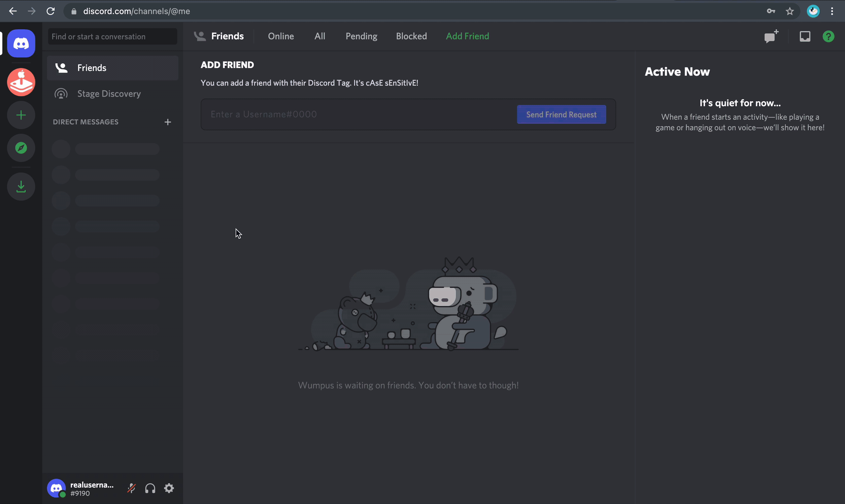This screenshot has width=845, height=504.
Task: Reload the page icon
Action: point(51,11)
